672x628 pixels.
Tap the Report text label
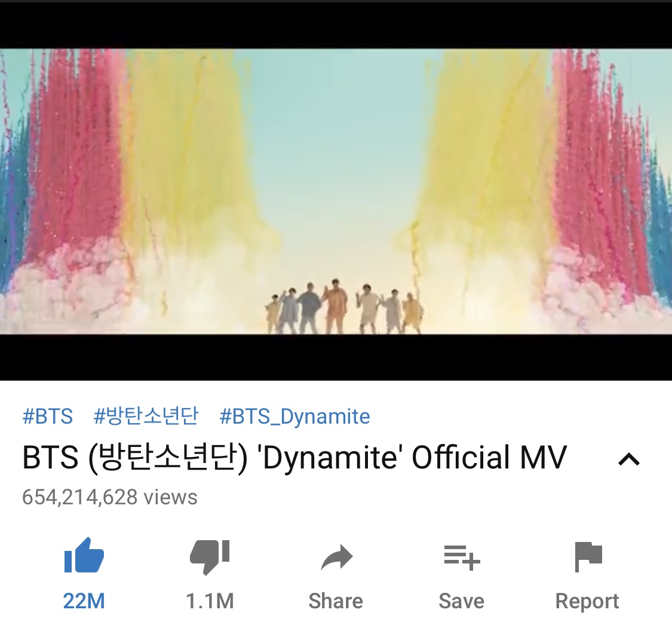pos(587,602)
